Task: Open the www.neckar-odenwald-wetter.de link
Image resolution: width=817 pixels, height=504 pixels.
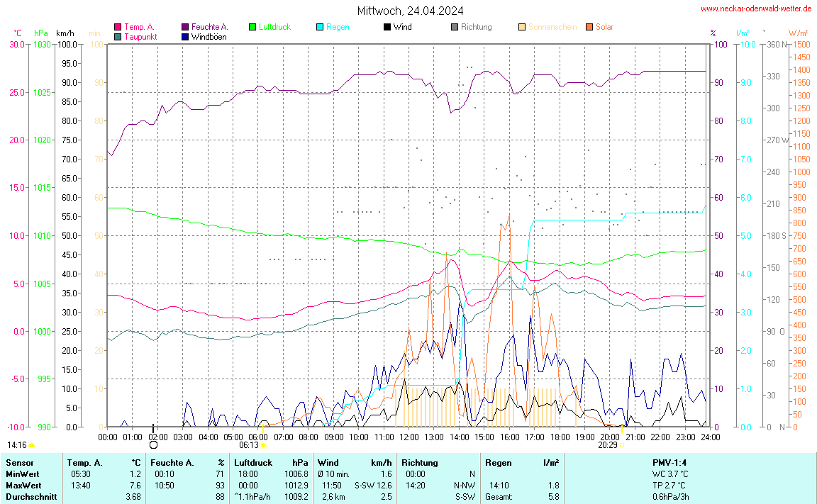Action: click(755, 9)
